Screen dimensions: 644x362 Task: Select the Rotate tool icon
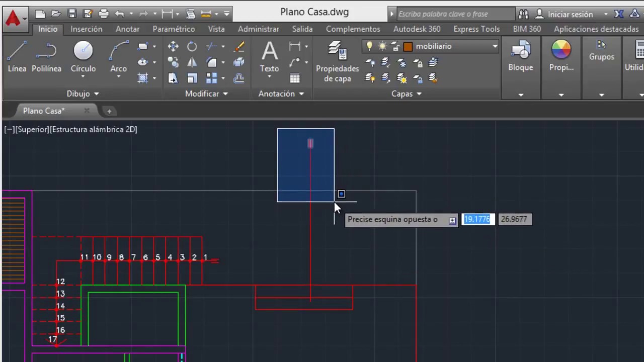pyautogui.click(x=192, y=47)
